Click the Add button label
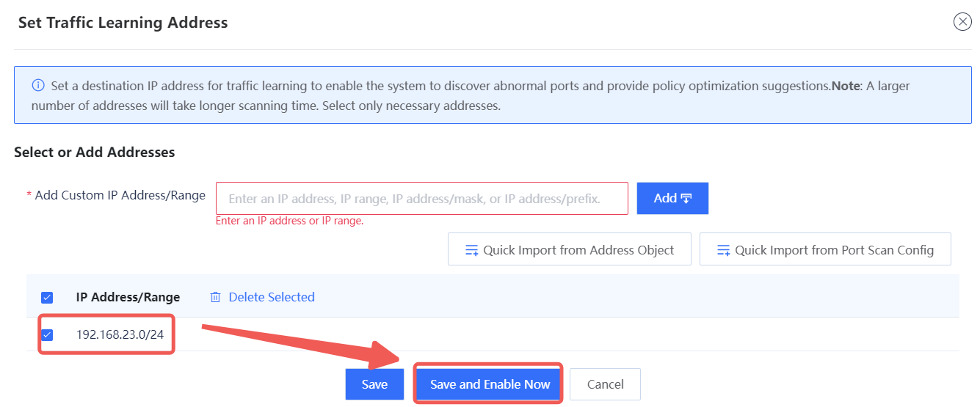The width and height of the screenshot is (980, 407). tap(665, 198)
